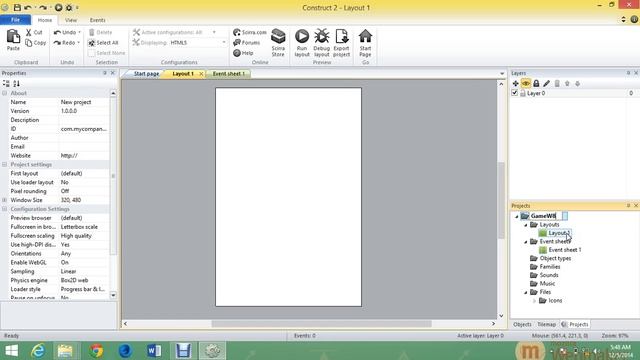Open Scirra.com from the Online group
Image resolution: width=640 pixels, height=360 pixels.
pyautogui.click(x=249, y=32)
